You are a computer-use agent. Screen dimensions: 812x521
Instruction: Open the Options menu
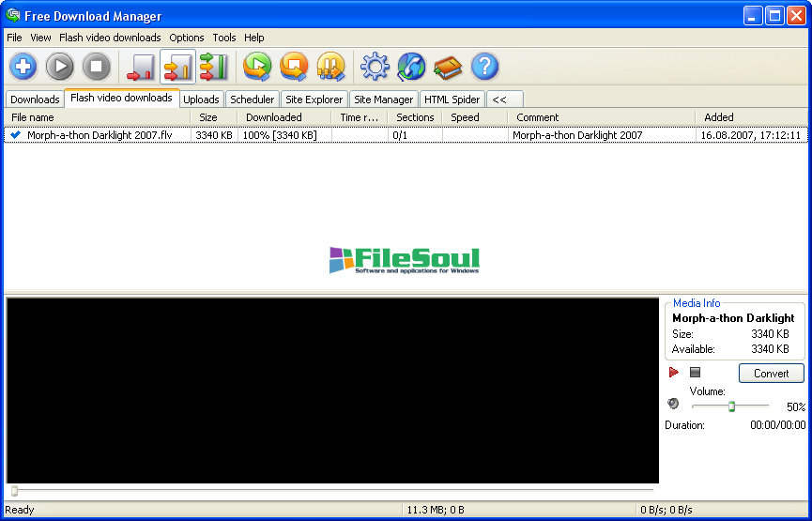click(x=187, y=38)
